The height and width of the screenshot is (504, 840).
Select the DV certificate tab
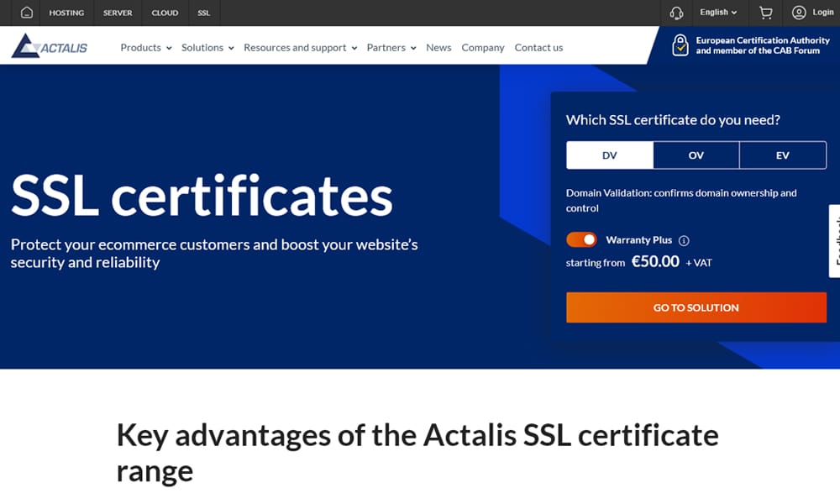pos(609,155)
